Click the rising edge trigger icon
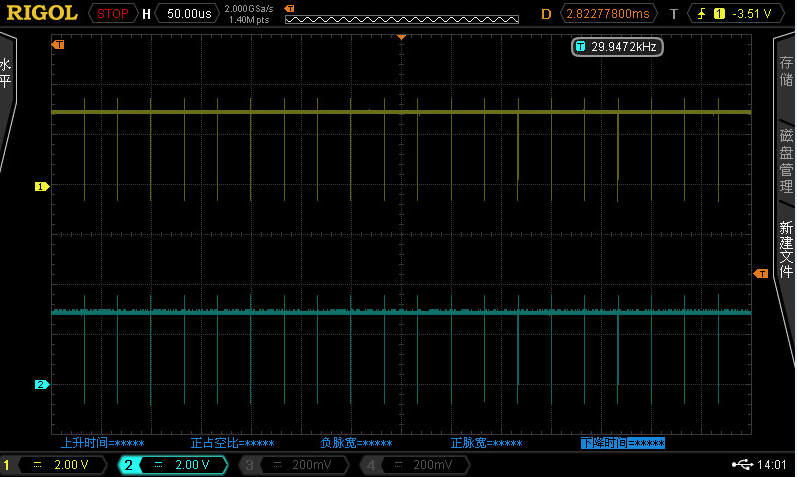The height and width of the screenshot is (477, 797). (702, 14)
